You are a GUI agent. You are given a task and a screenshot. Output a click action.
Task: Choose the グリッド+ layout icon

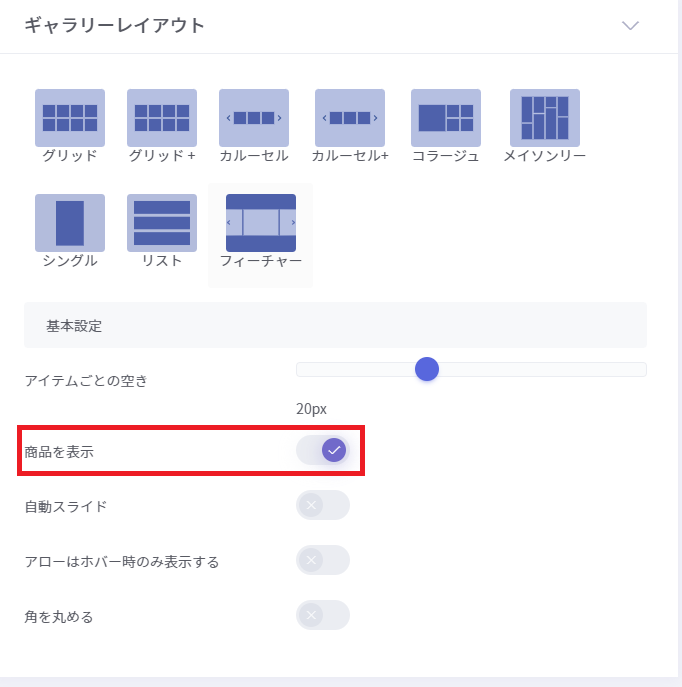pyautogui.click(x=162, y=118)
